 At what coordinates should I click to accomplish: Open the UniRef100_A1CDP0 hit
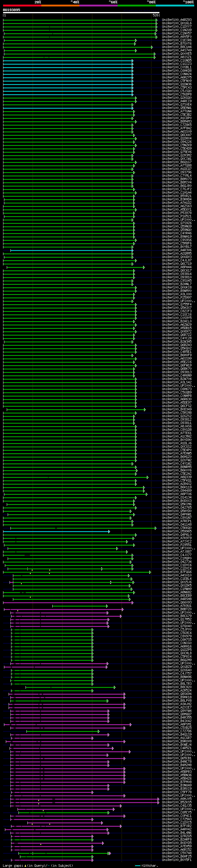pos(177,118)
